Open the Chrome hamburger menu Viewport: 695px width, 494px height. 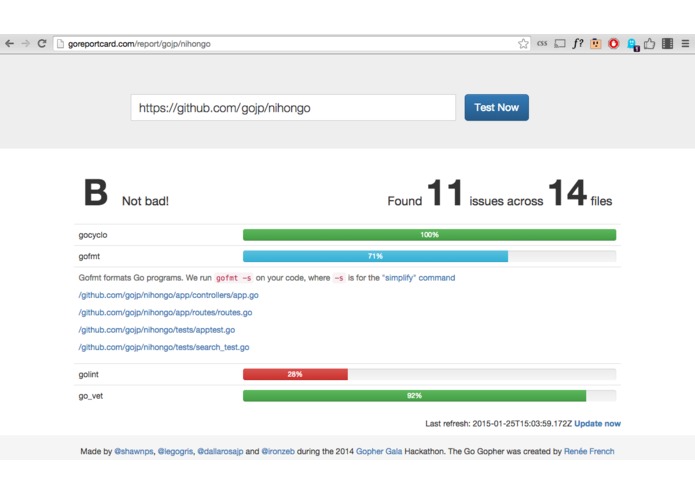[685, 43]
